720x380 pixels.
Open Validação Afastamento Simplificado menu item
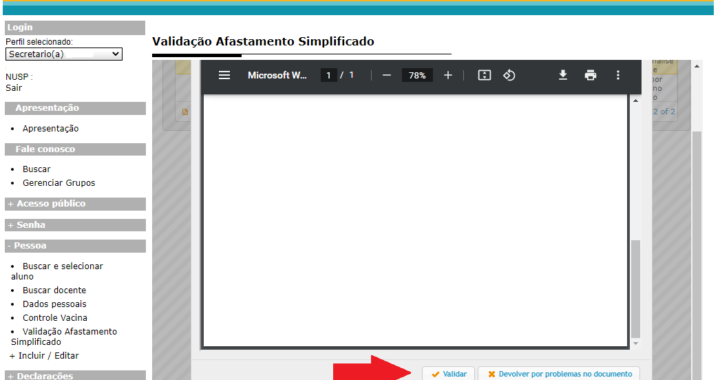[64, 336]
